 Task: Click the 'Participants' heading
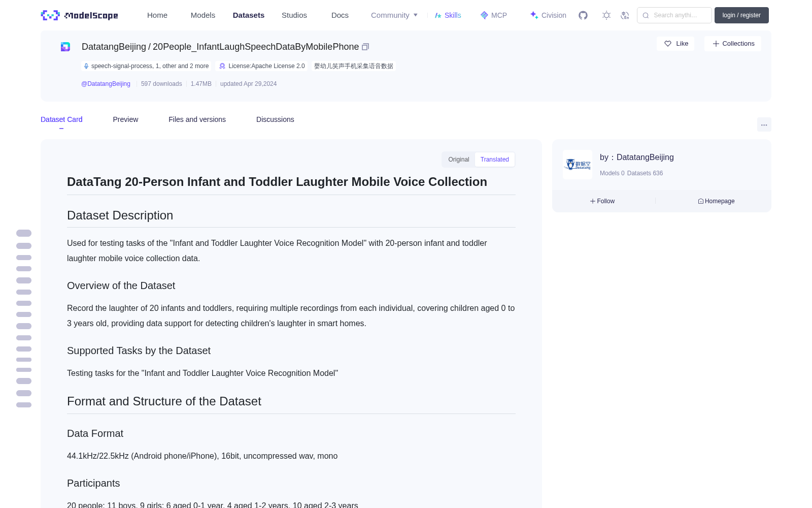tap(93, 483)
